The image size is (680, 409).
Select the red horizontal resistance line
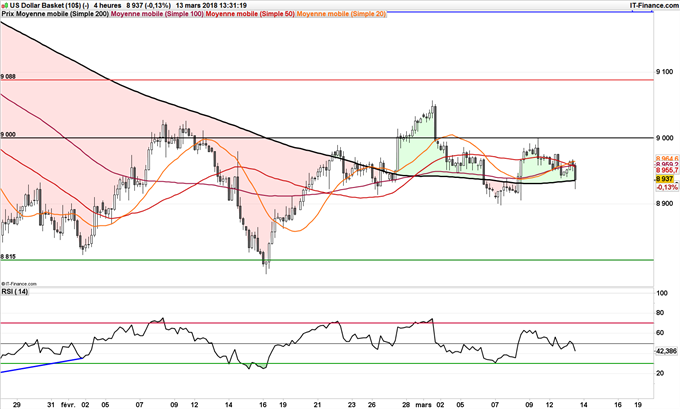pyautogui.click(x=327, y=80)
